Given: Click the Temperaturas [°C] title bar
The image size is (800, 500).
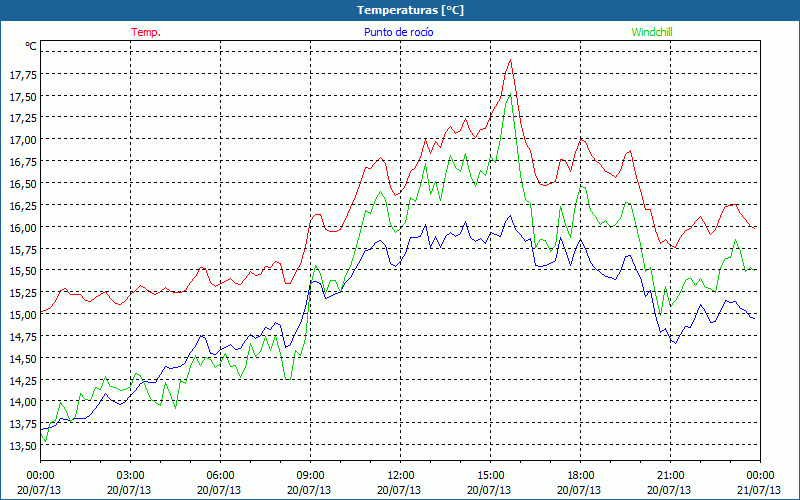Looking at the screenshot, I should click(400, 10).
